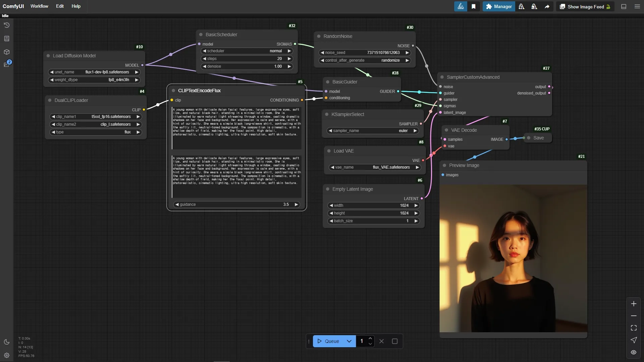Expand the Queue button dropdown arrow

pos(349,341)
